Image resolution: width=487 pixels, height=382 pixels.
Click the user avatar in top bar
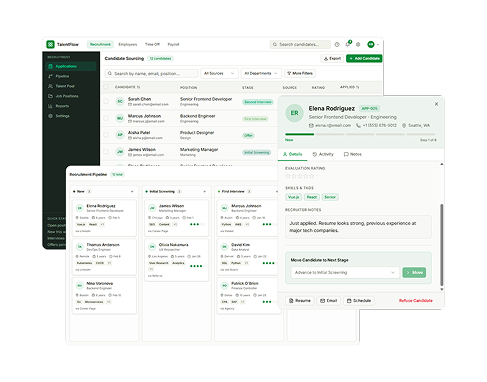pos(371,44)
